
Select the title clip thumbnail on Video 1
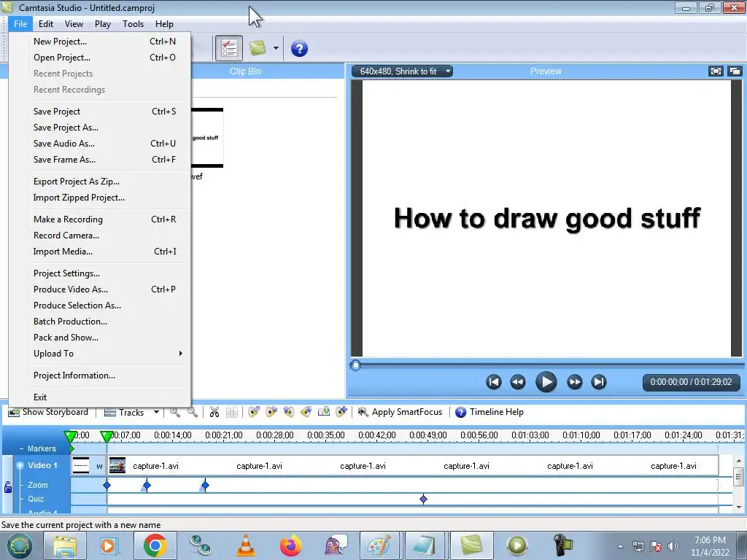81,466
